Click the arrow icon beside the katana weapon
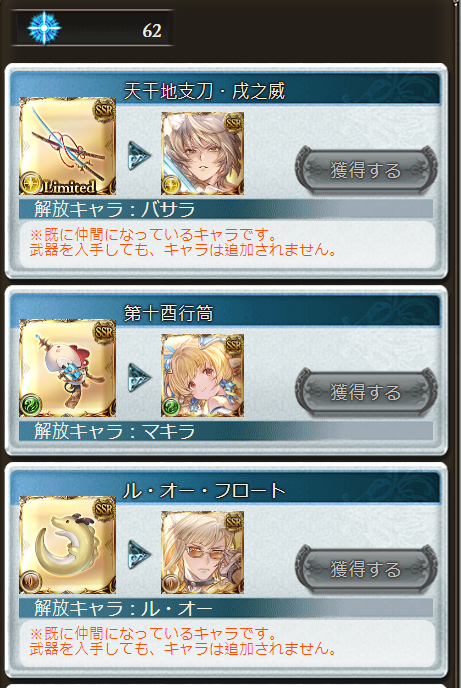Image resolution: width=461 pixels, height=688 pixels. pyautogui.click(x=139, y=155)
